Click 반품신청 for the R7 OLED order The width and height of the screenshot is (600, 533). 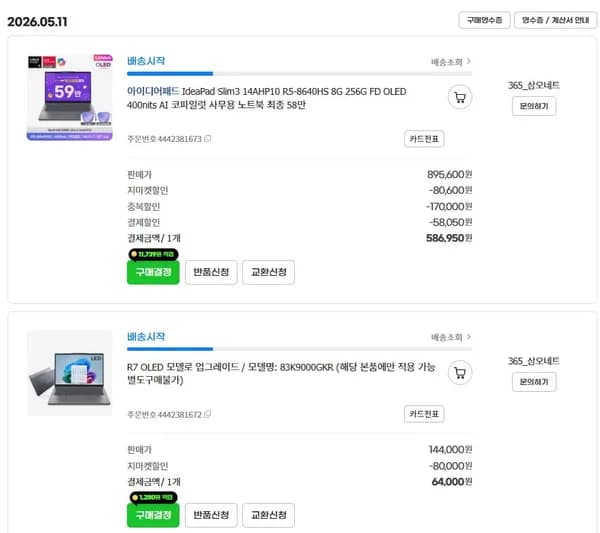211,515
